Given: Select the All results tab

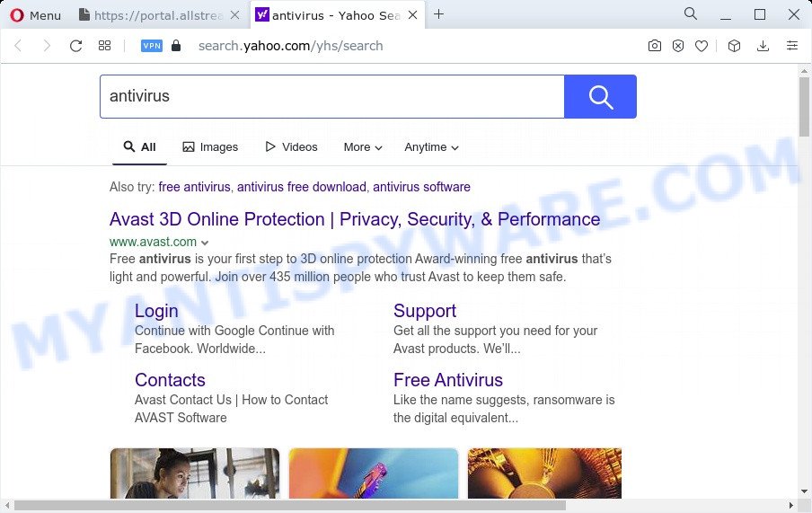Looking at the screenshot, I should [140, 147].
